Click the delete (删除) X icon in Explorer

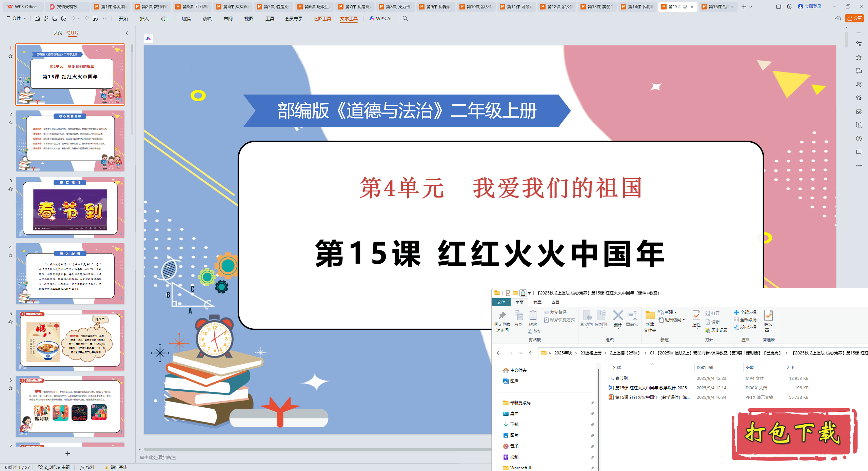pyautogui.click(x=618, y=316)
